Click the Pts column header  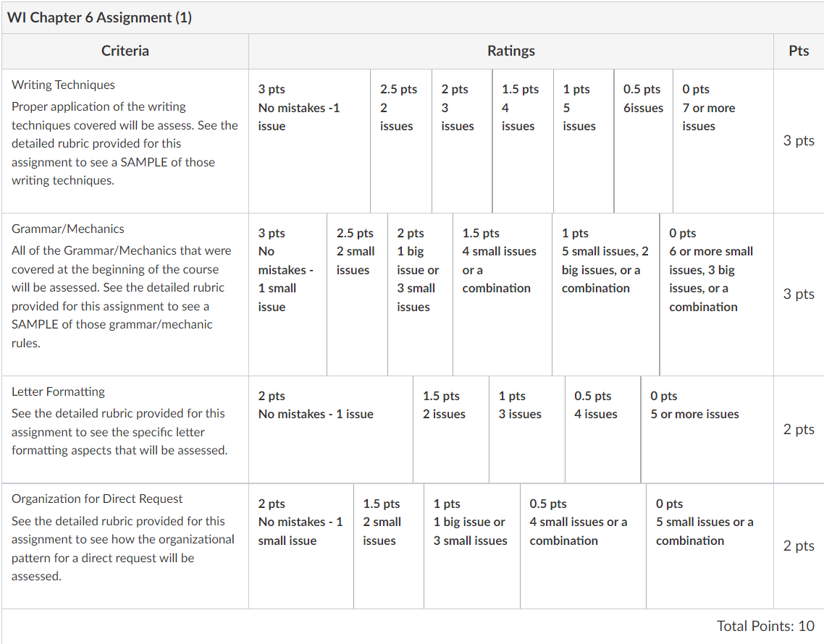pyautogui.click(x=799, y=51)
